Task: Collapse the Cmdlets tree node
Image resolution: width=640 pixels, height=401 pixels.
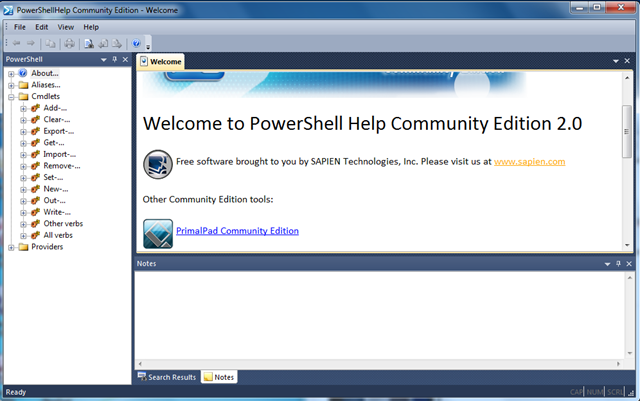Action: point(11,97)
